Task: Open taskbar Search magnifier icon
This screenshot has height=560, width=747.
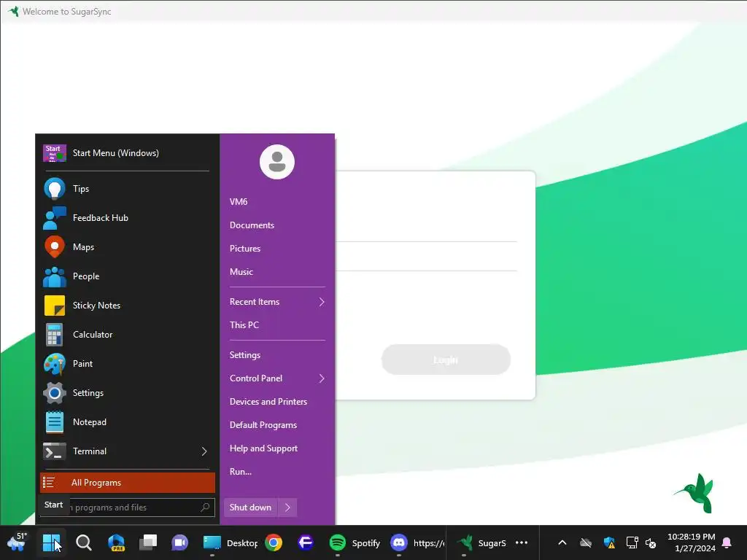Action: [x=83, y=542]
